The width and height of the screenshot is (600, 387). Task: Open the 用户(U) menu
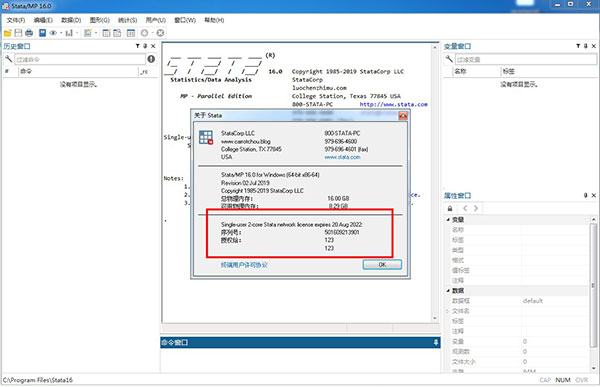[x=155, y=20]
